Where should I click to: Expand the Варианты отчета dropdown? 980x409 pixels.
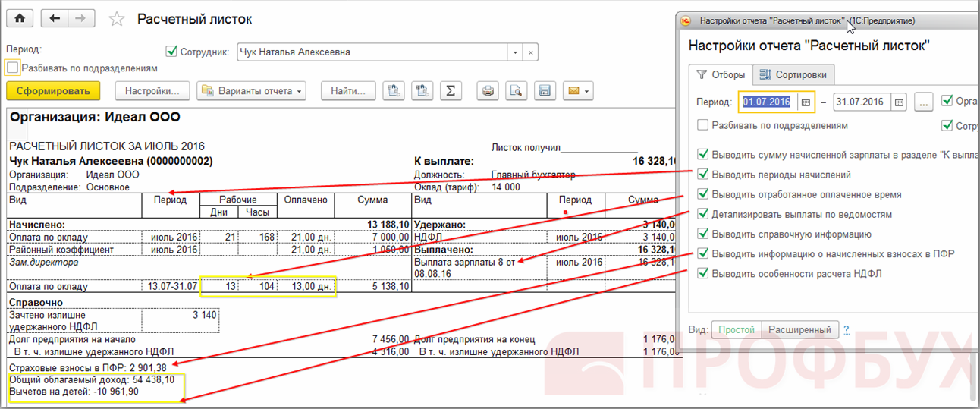251,91
